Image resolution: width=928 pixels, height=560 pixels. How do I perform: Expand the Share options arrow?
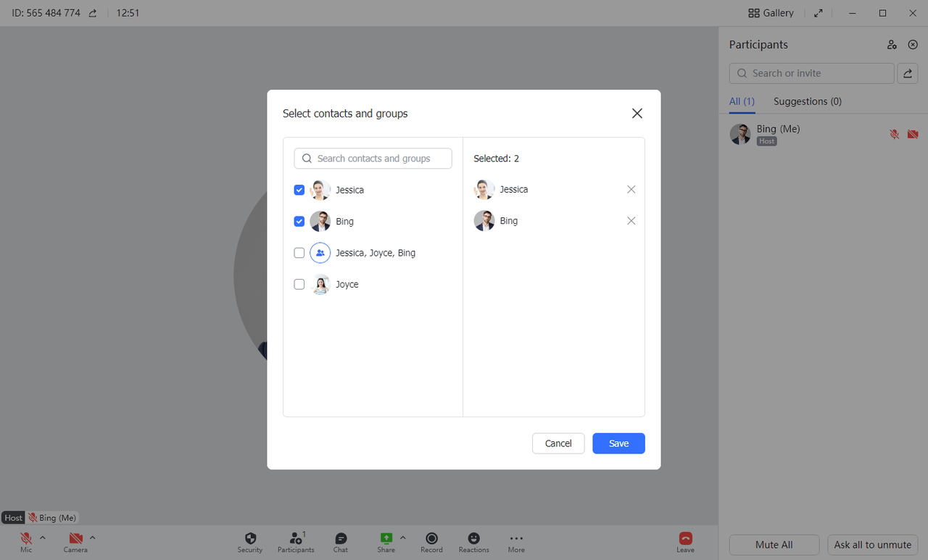[403, 538]
